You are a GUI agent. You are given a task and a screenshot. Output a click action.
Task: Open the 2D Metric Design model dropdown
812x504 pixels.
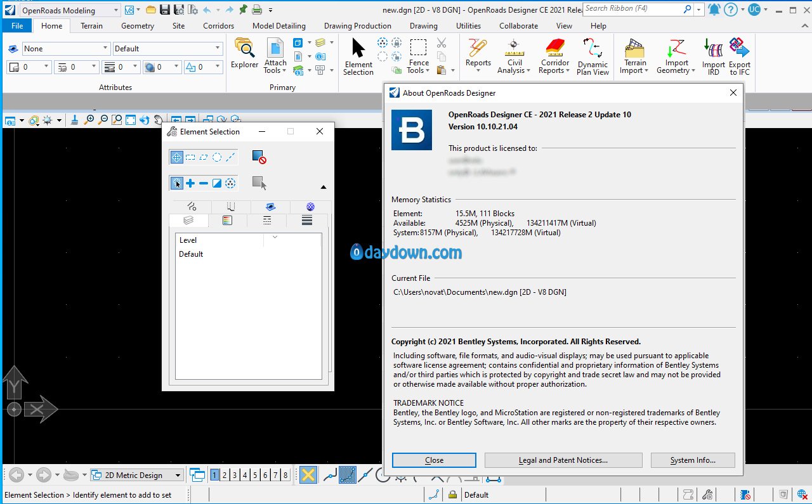pyautogui.click(x=136, y=475)
